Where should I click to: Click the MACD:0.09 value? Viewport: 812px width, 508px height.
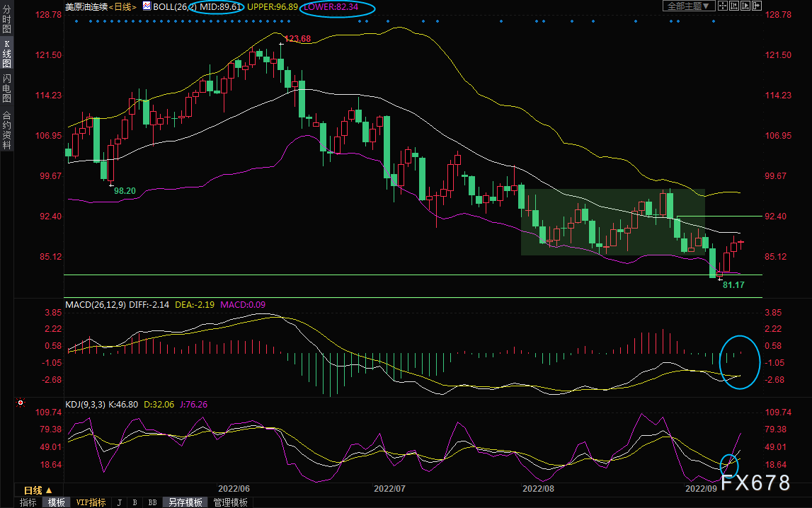coord(243,305)
